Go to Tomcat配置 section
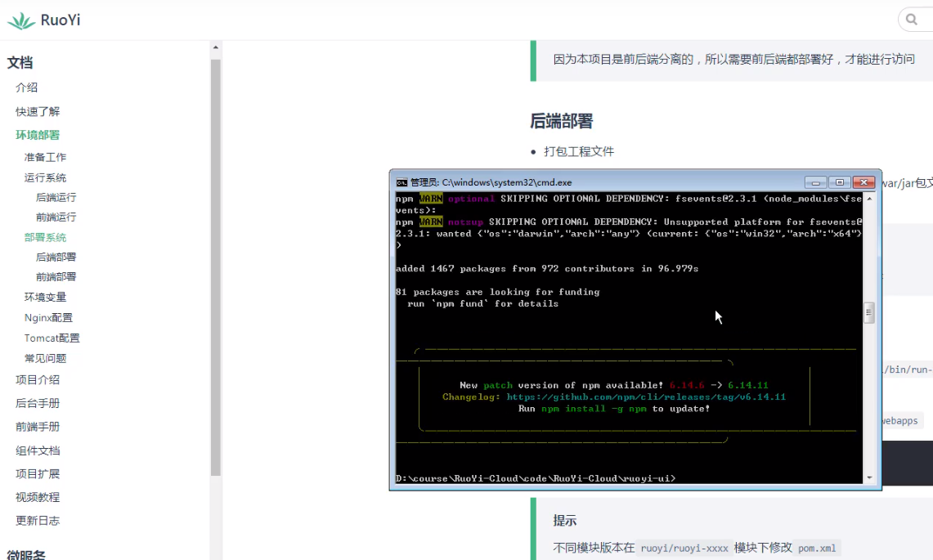This screenshot has width=933, height=560. 52,338
